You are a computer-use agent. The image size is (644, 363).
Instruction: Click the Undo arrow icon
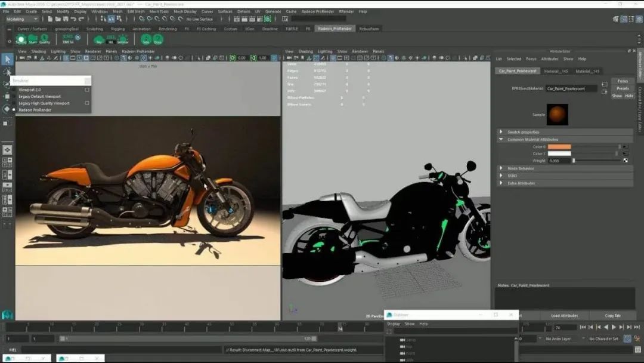(73, 19)
